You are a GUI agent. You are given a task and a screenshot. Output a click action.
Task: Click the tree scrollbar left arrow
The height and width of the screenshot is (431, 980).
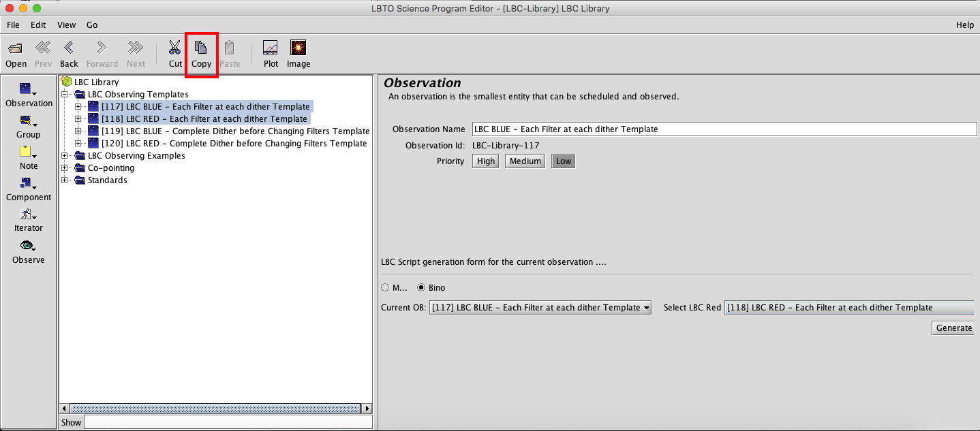point(65,409)
